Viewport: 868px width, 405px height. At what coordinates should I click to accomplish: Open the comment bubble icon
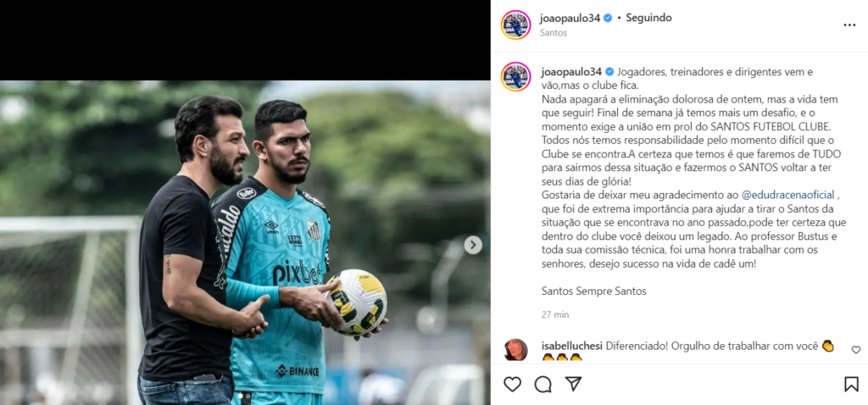pos(543,384)
